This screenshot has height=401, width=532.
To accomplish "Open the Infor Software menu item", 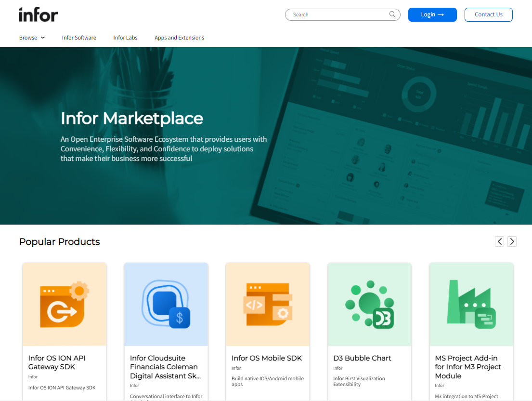I will [79, 38].
